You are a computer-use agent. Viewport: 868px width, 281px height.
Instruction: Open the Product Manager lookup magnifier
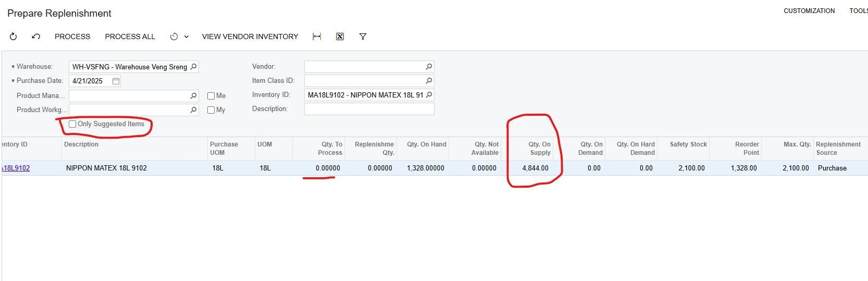[x=193, y=96]
